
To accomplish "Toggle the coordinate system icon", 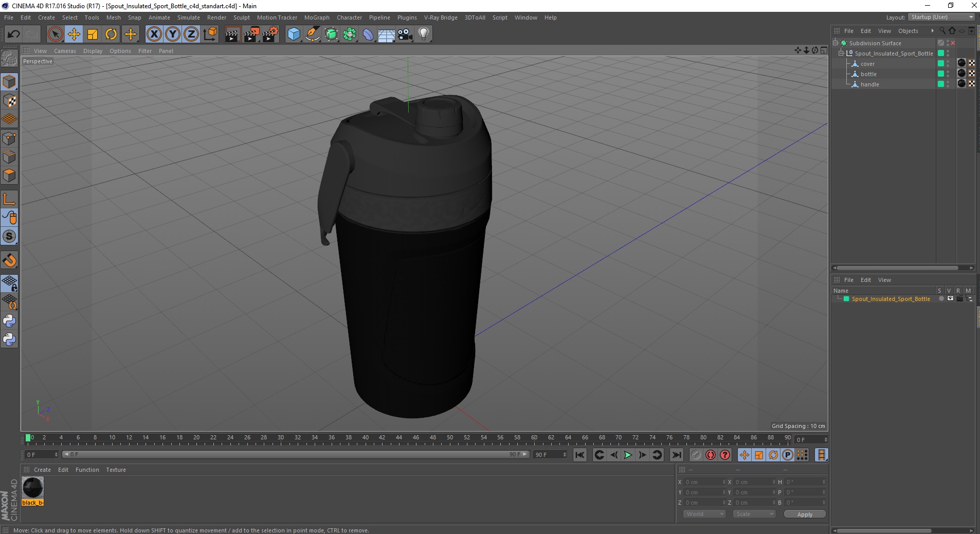I will pyautogui.click(x=210, y=34).
